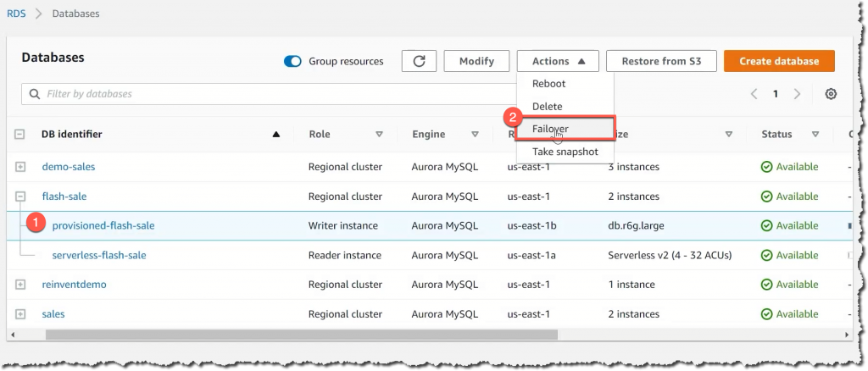868x371 pixels.
Task: Click the search magnifier icon
Action: [x=34, y=94]
